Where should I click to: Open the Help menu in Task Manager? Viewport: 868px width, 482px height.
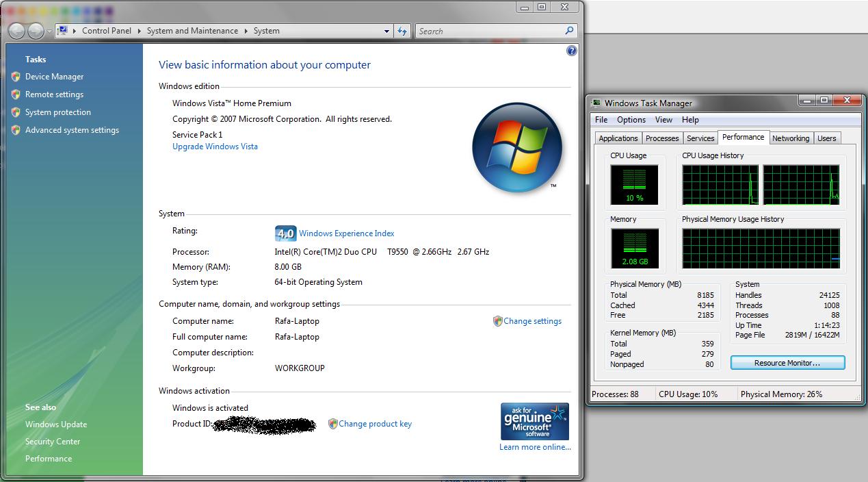coord(690,120)
